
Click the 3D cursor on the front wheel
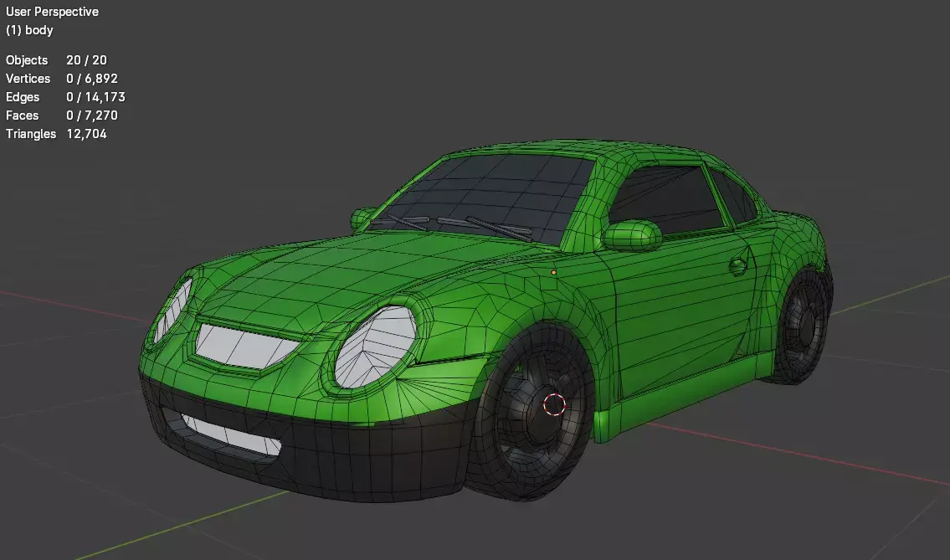[x=554, y=404]
